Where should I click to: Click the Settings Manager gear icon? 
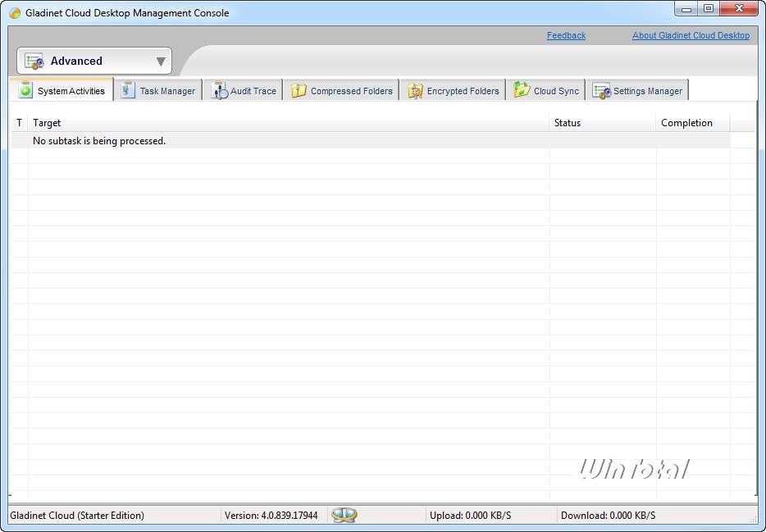[x=601, y=91]
